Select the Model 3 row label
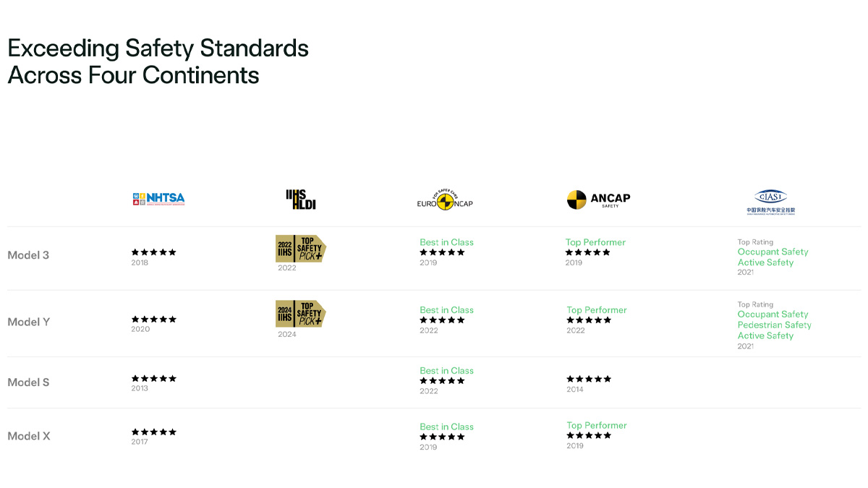 pos(28,255)
